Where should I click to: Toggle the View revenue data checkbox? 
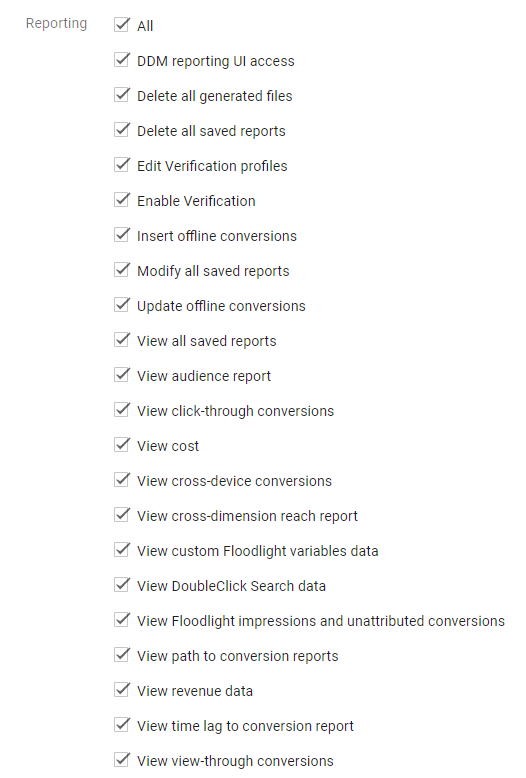point(122,690)
